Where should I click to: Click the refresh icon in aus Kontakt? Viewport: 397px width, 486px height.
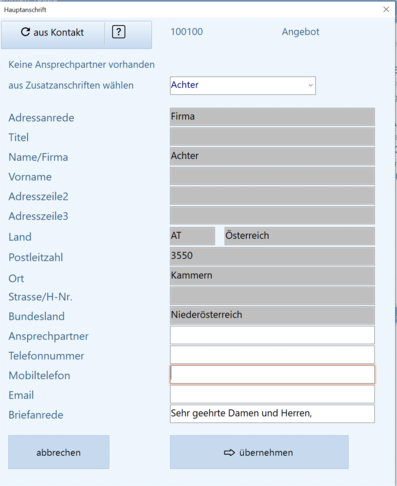pos(25,32)
